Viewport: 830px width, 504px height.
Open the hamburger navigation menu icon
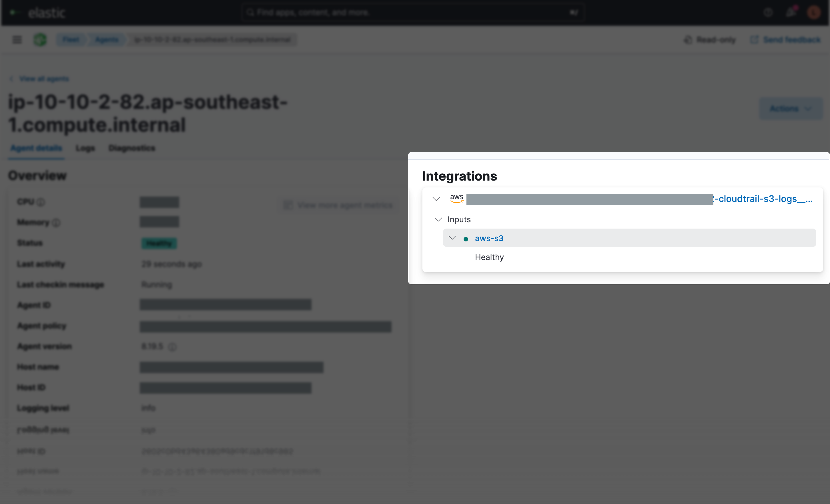click(17, 40)
